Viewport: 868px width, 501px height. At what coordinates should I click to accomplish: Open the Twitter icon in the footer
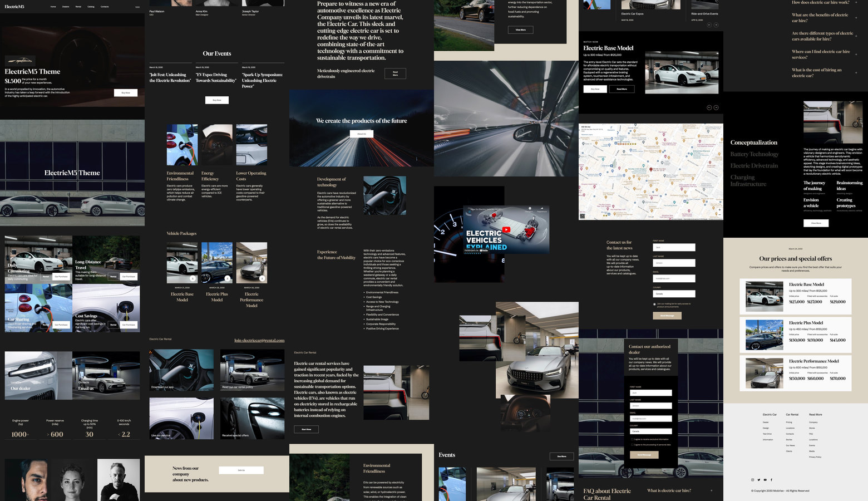[758, 479]
